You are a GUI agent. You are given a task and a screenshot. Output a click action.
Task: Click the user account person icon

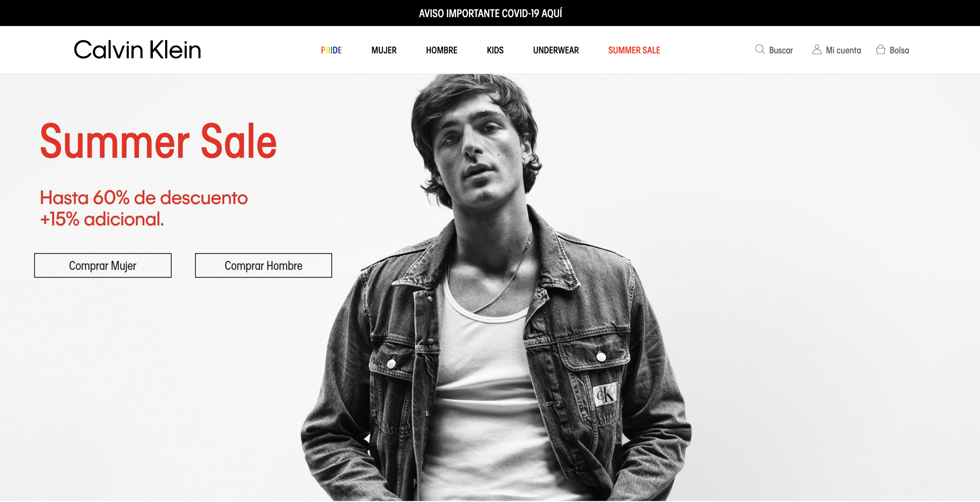[817, 49]
